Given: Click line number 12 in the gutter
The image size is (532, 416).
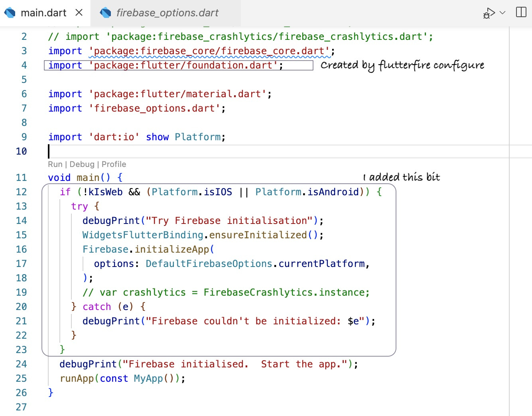Looking at the screenshot, I should tap(21, 192).
